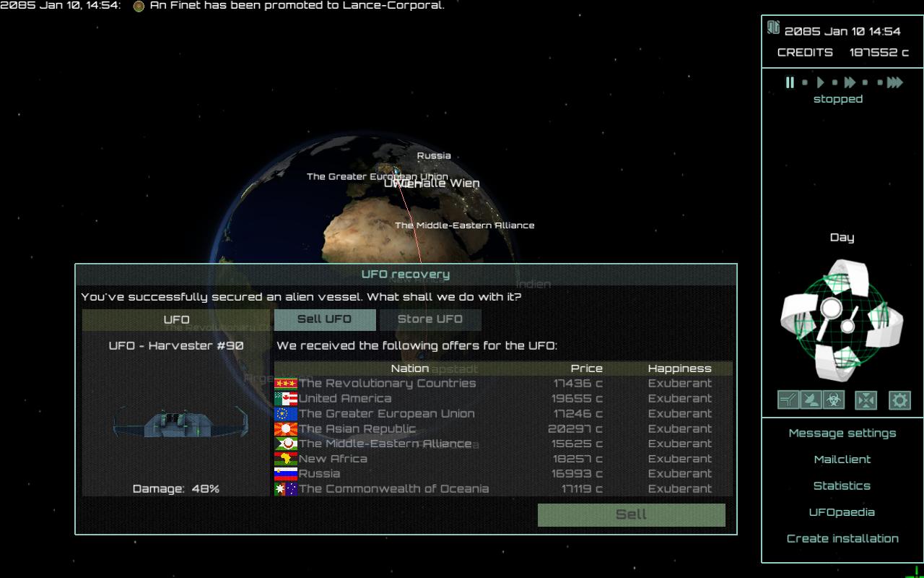Screen dimensions: 924x578
Task: Click the UFOhalle Wien base label on globe
Action: pyautogui.click(x=432, y=184)
